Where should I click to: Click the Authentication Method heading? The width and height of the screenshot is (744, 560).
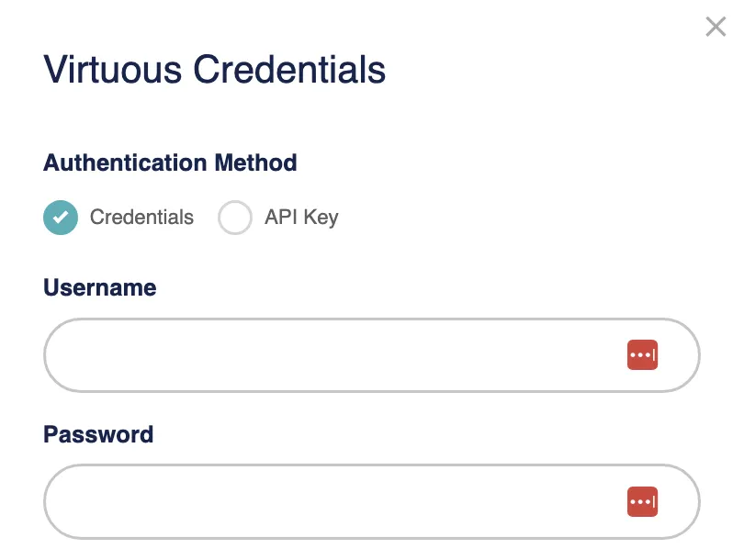[170, 162]
